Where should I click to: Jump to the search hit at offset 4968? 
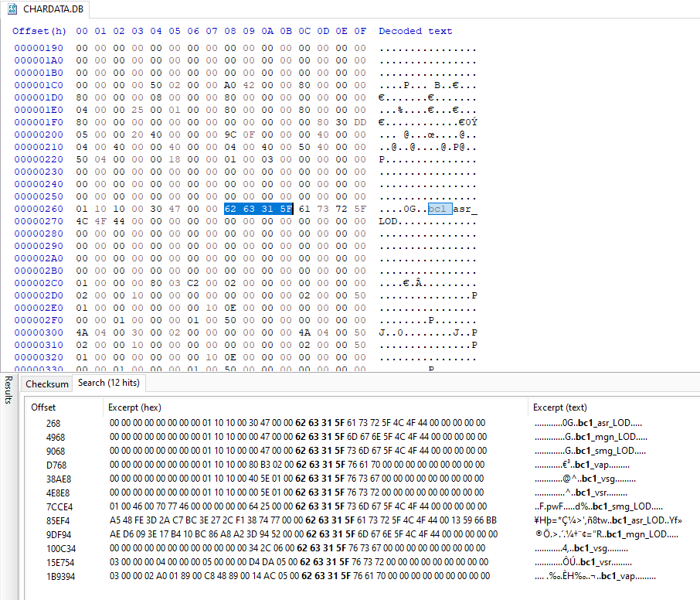pos(56,437)
